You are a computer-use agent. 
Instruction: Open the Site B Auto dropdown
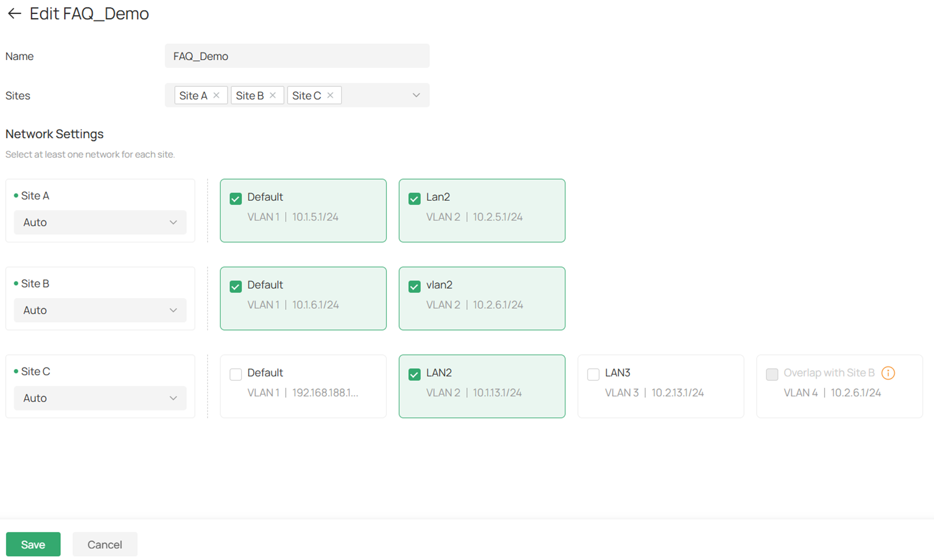(100, 310)
